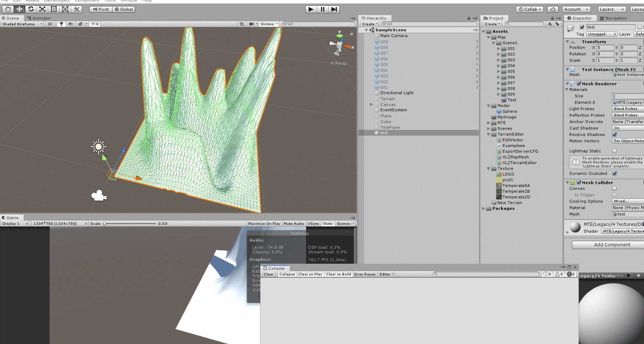This screenshot has height=344, width=644.
Task: Collapse the TerrainEditor folder
Action: tap(489, 134)
